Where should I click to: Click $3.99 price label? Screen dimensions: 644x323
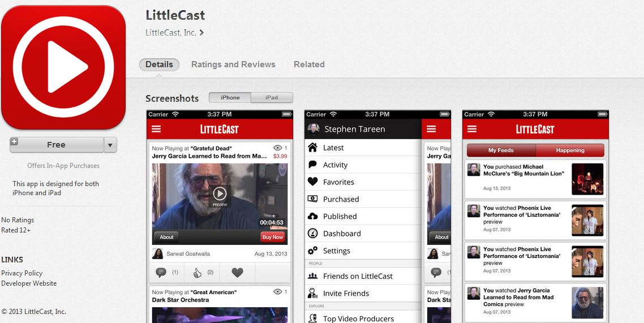point(280,156)
